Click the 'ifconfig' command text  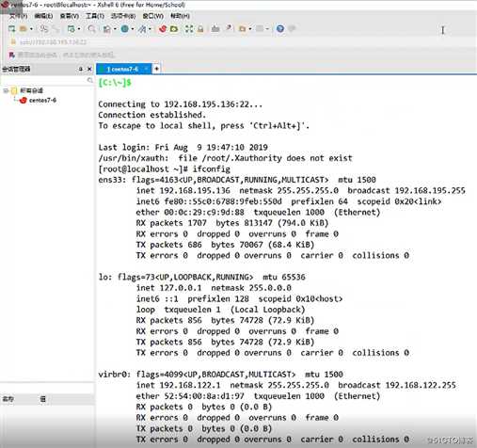[211, 169]
